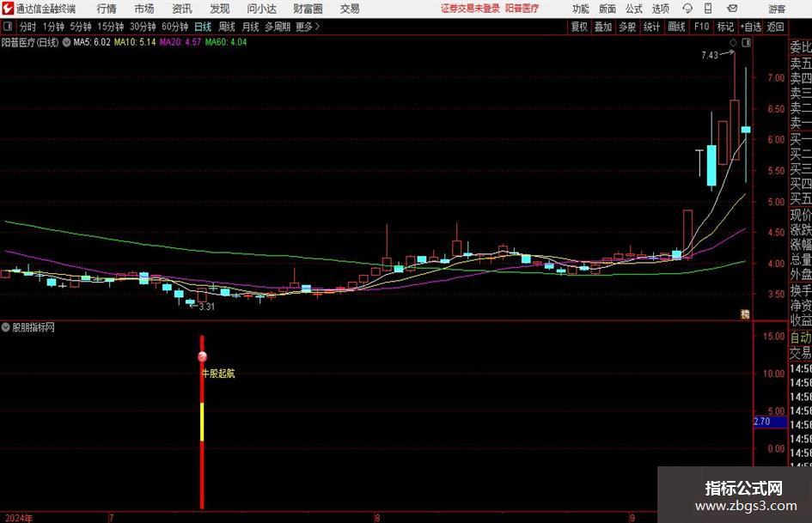Viewport: 812px width, 523px height.
Task: Click the red signal ball on indicator
Action: [203, 356]
